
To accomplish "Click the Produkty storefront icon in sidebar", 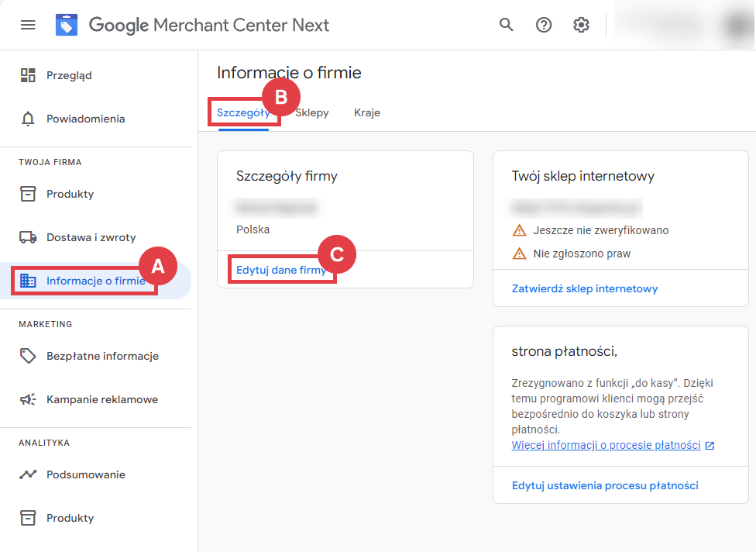I will point(28,193).
